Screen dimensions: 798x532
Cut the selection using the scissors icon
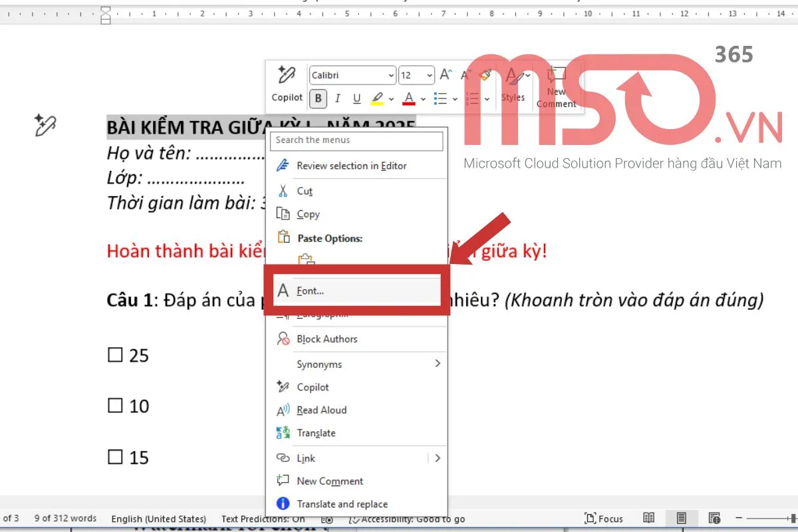[282, 191]
